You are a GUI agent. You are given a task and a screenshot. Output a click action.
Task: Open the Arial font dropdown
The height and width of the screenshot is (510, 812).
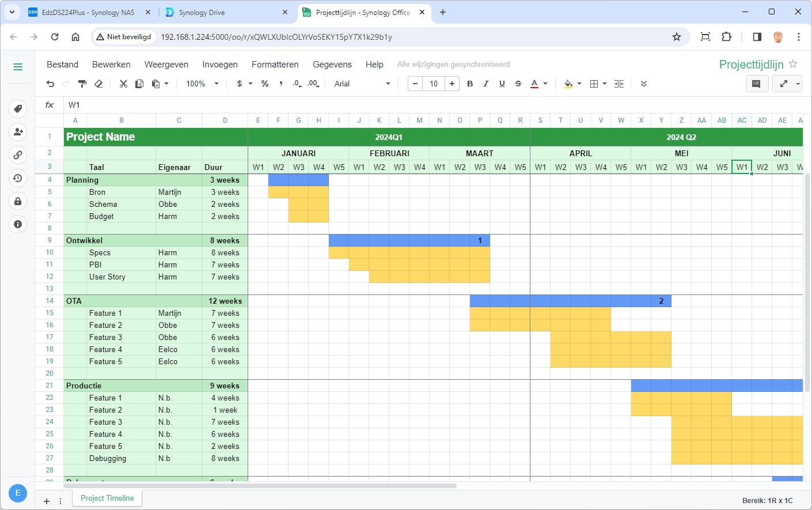click(360, 84)
